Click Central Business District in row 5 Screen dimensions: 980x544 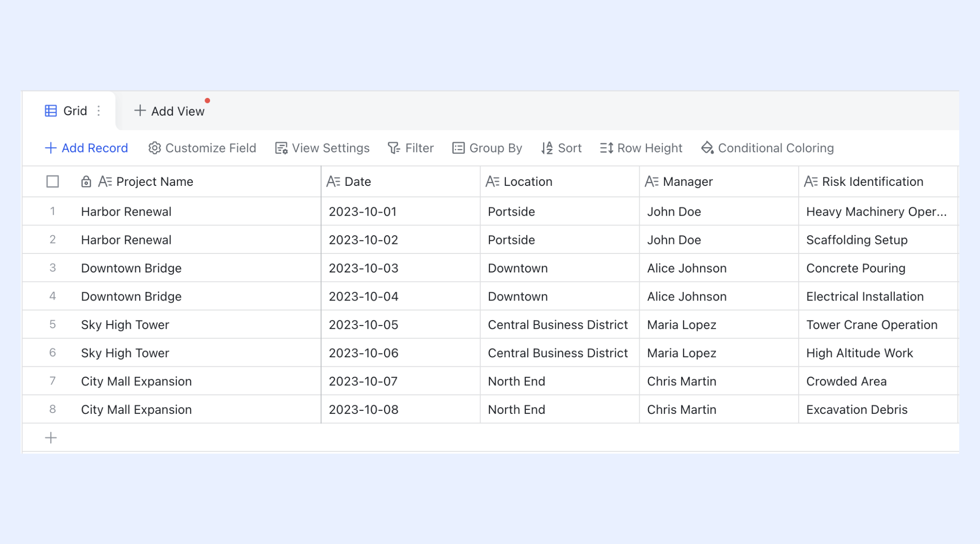(560, 325)
